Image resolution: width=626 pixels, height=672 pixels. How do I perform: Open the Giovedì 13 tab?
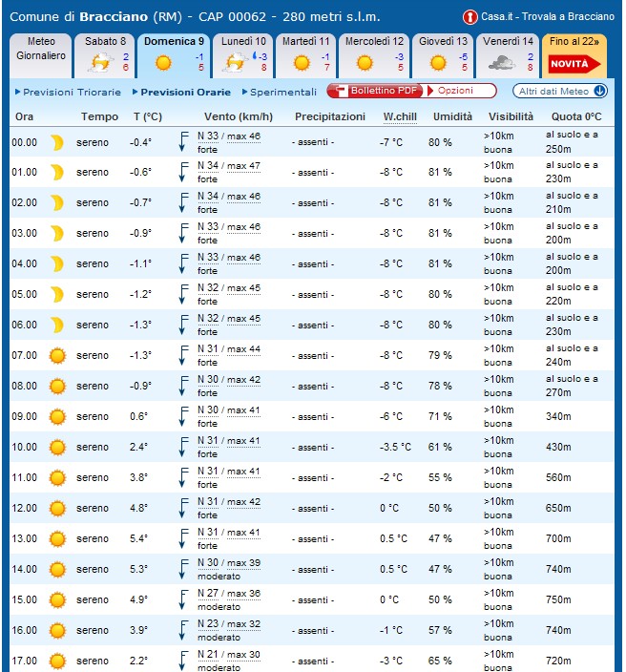tap(442, 55)
